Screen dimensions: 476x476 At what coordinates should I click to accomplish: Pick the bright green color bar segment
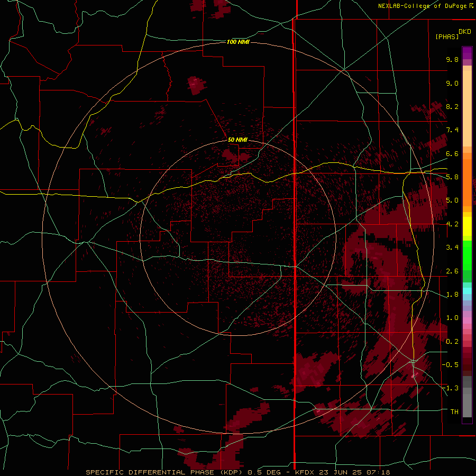(467, 255)
